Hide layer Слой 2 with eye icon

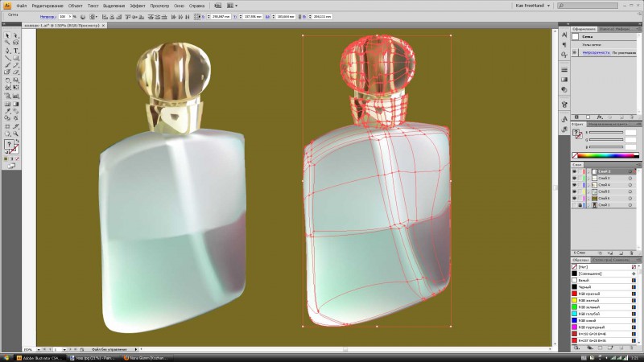[574, 171]
